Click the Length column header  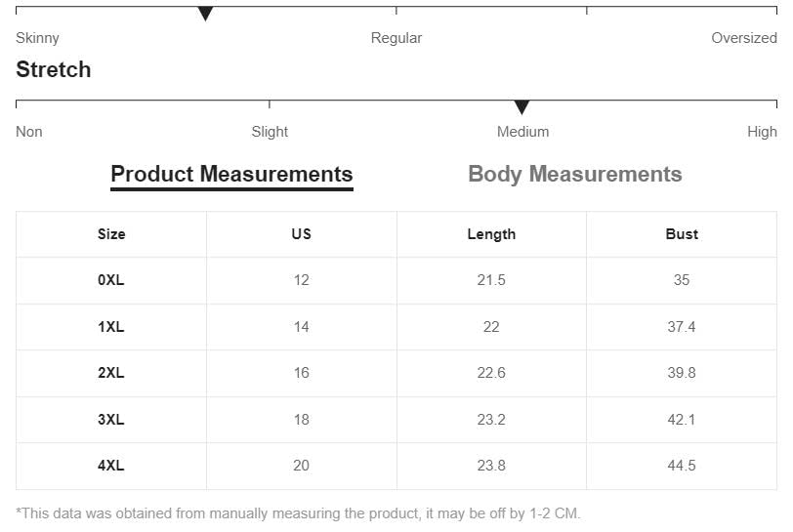pyautogui.click(x=491, y=234)
